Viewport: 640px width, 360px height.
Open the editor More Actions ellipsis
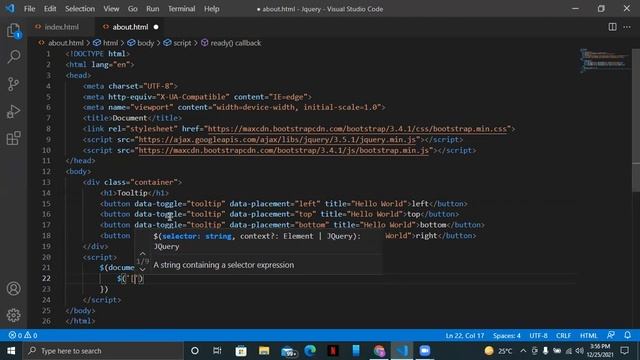point(627,27)
